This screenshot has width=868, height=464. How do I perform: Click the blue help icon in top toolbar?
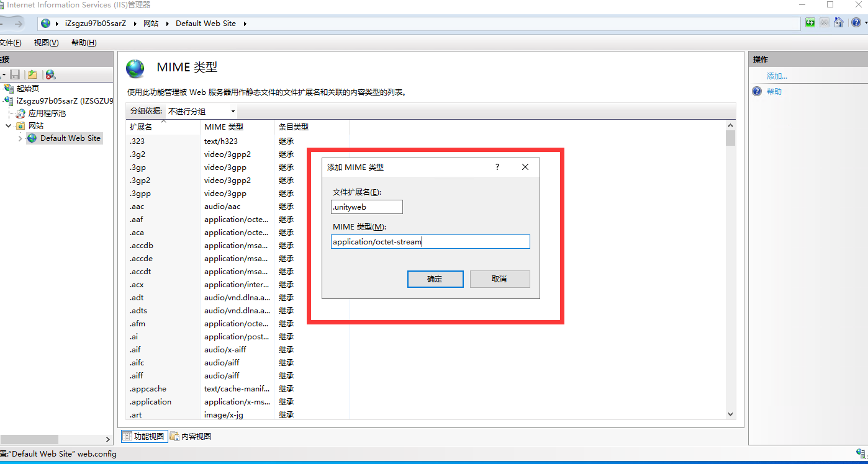click(x=856, y=23)
